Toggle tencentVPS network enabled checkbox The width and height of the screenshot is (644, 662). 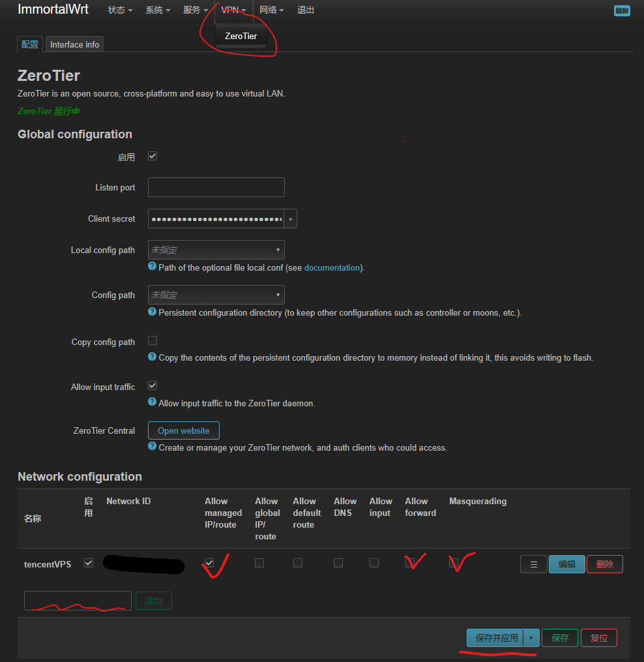pyautogui.click(x=89, y=563)
